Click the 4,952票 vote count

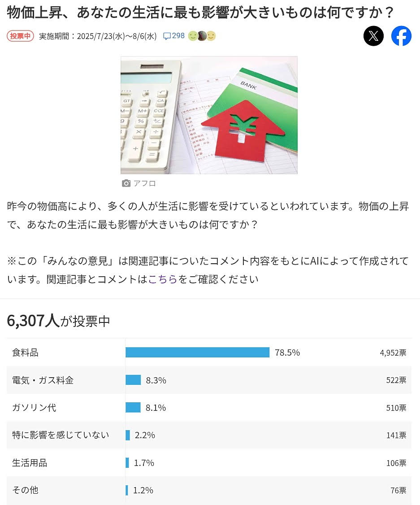click(x=393, y=353)
